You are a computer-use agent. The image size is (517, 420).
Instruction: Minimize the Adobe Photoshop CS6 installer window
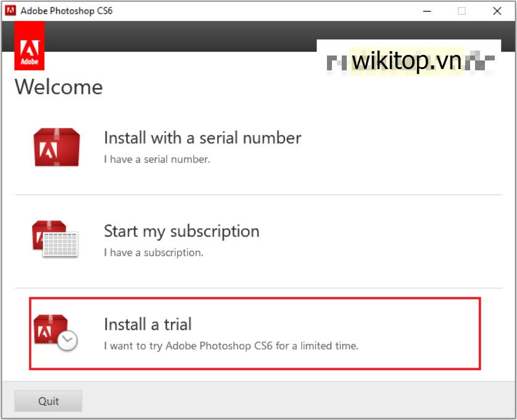pos(426,10)
